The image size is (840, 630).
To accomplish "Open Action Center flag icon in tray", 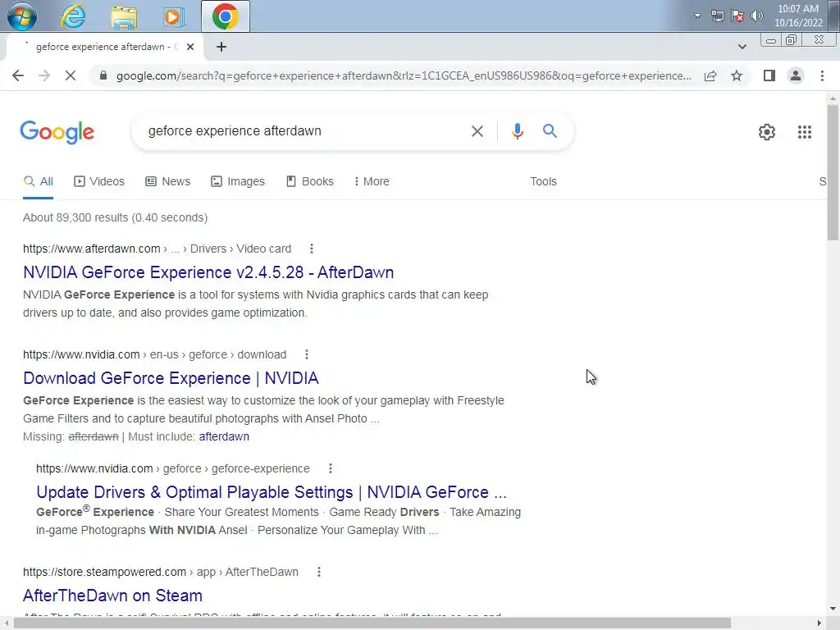I will (737, 16).
